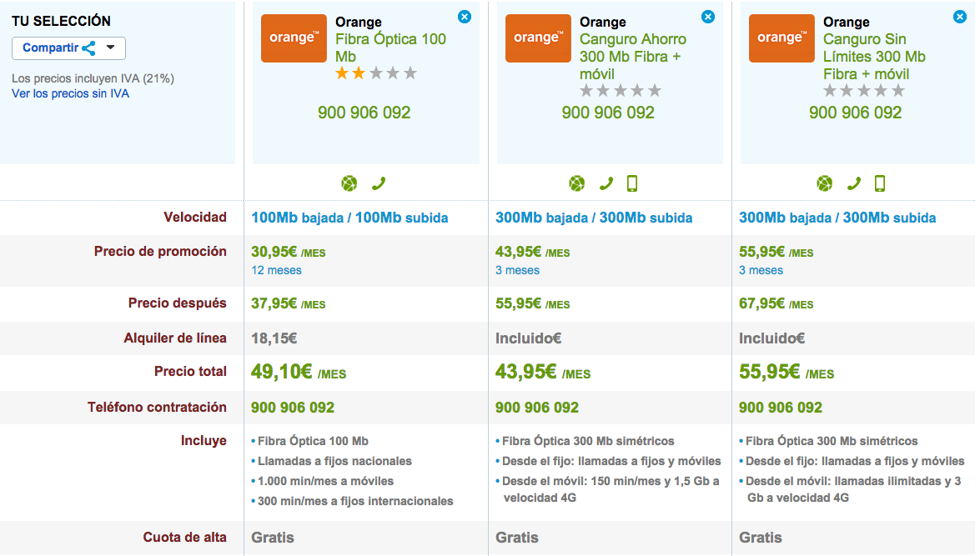Click internet globe icon under Fibra Óptica 100
Image resolution: width=980 pixels, height=556 pixels.
pos(349,183)
